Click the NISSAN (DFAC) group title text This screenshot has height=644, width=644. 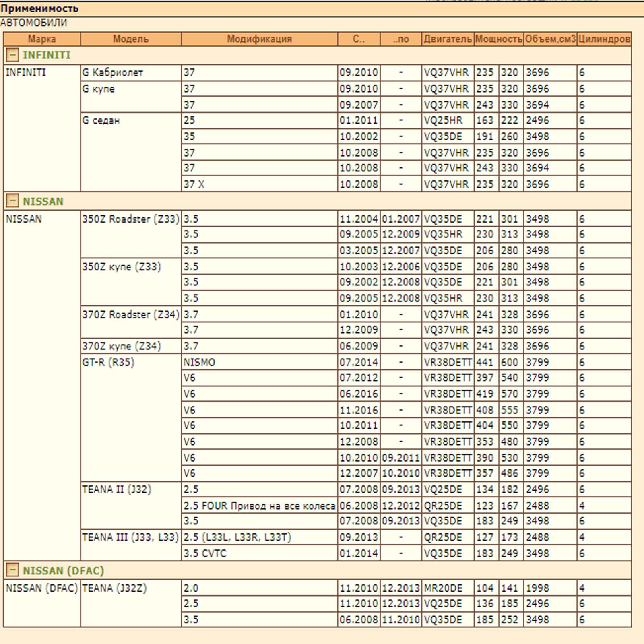63,571
